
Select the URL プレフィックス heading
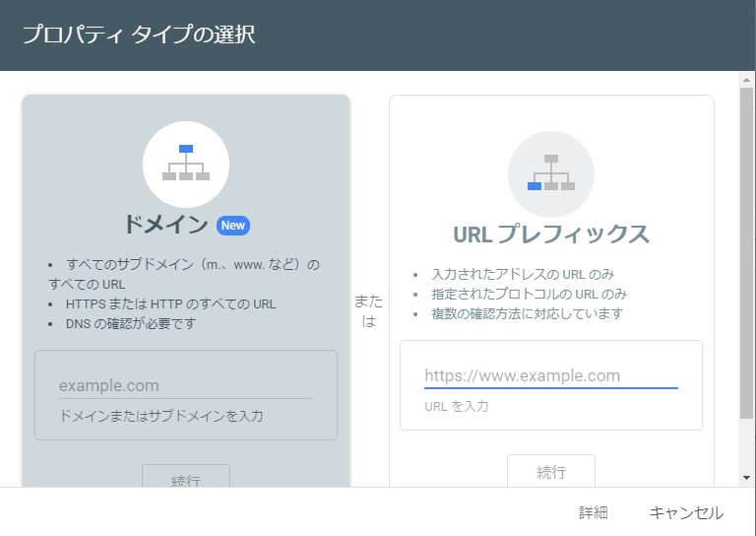coord(551,234)
